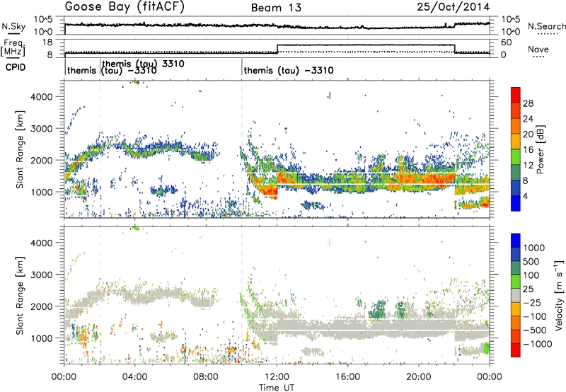Click the "-1000" value on Velocity colorbar
Image resolution: width=566 pixels, height=392 pixels.
point(537,344)
